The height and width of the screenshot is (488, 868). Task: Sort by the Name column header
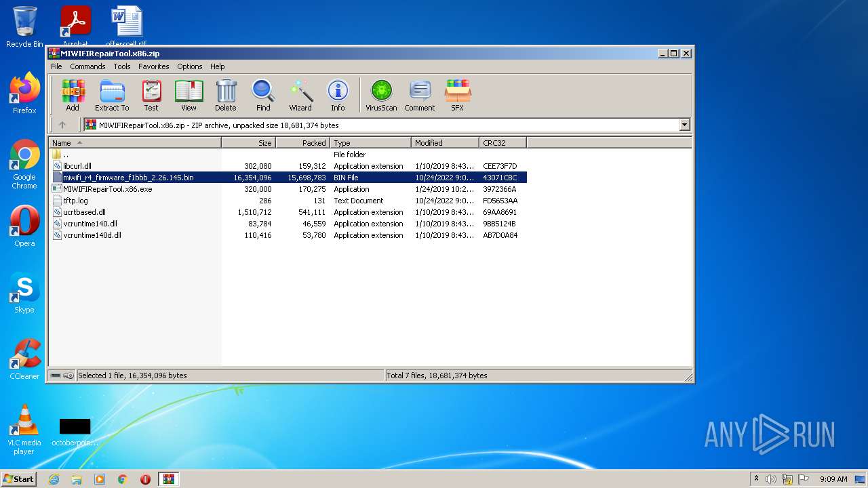pyautogui.click(x=135, y=142)
